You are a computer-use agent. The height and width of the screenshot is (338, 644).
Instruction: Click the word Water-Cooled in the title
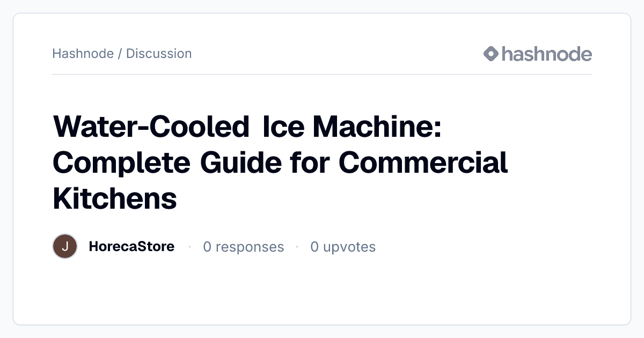151,128
